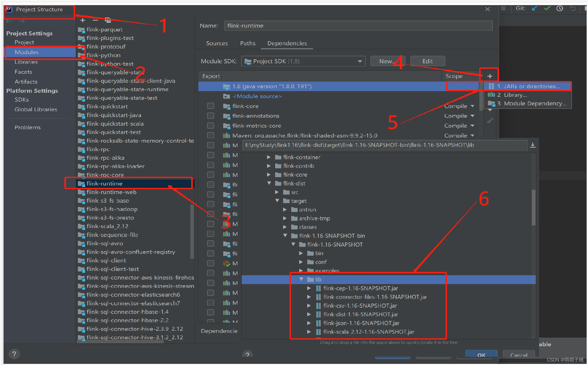
Task: Toggle export checkbox for flink-annotations
Action: 211,116
